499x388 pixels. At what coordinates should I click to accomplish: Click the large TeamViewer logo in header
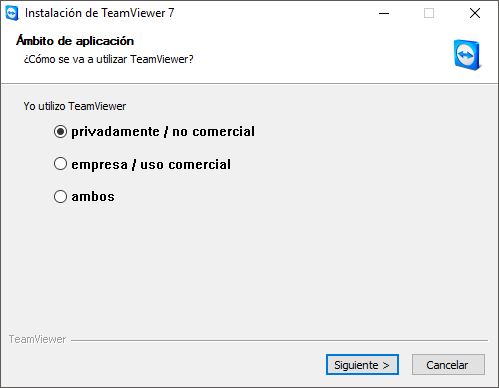[x=467, y=55]
